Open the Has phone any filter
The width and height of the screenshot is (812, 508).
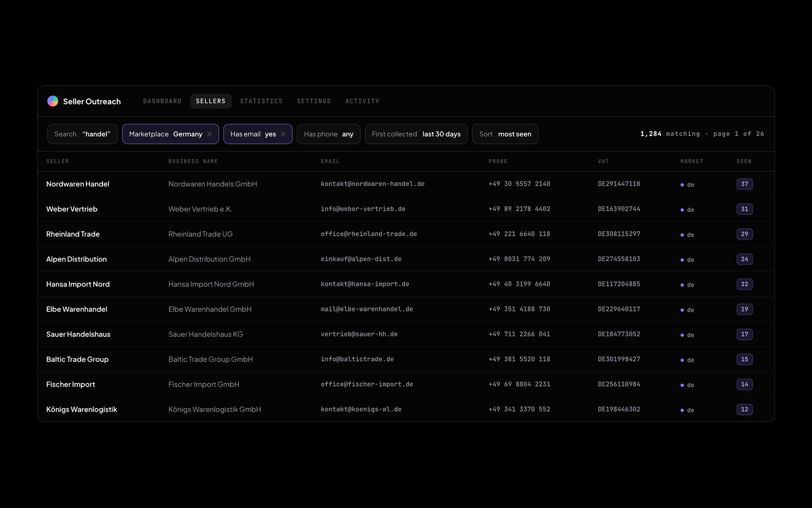coord(328,134)
